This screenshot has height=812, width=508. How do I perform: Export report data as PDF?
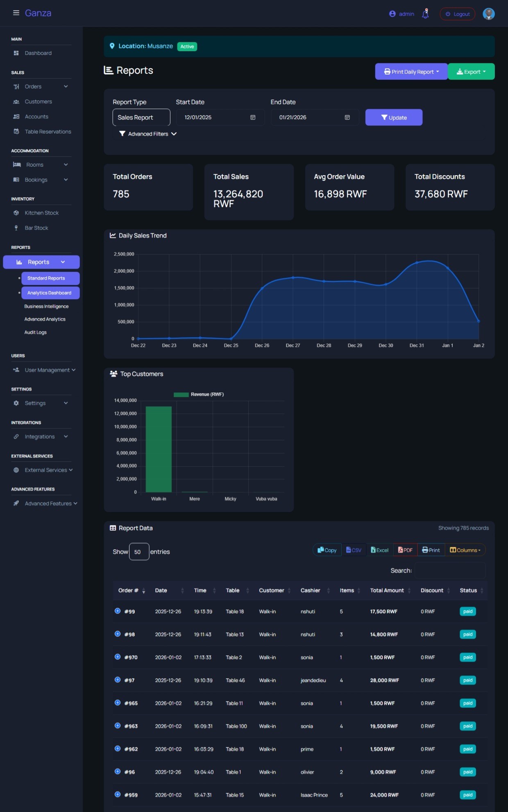point(405,550)
